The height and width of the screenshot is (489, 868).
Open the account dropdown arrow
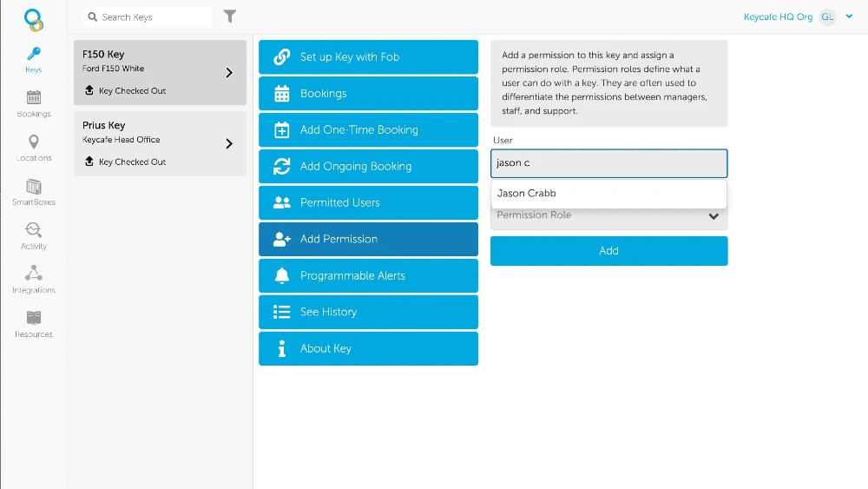(x=849, y=17)
